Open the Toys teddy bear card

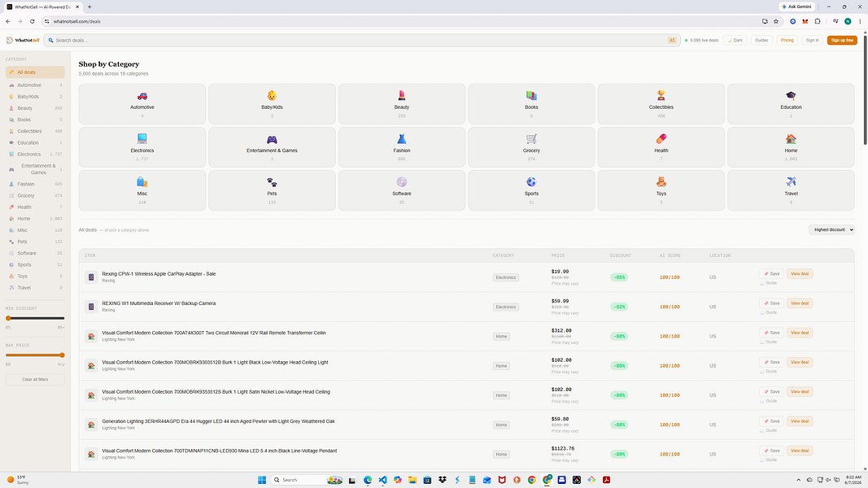pyautogui.click(x=661, y=190)
